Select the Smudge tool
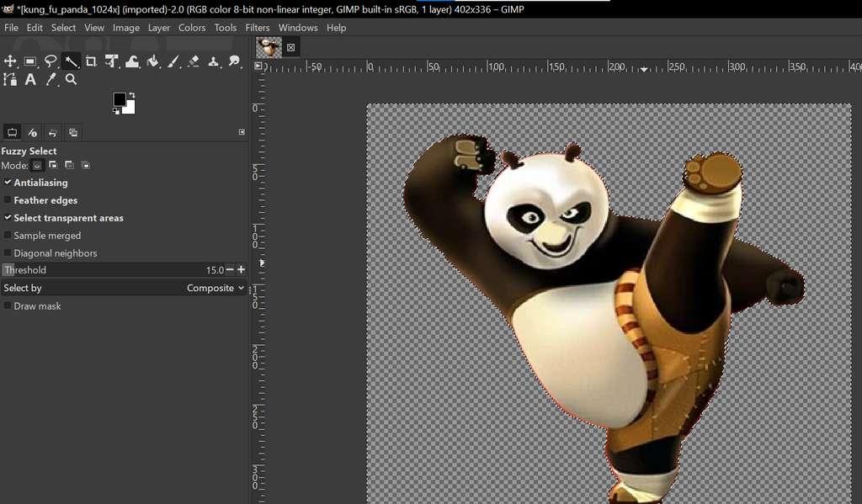Image resolution: width=862 pixels, height=504 pixels. click(x=235, y=61)
